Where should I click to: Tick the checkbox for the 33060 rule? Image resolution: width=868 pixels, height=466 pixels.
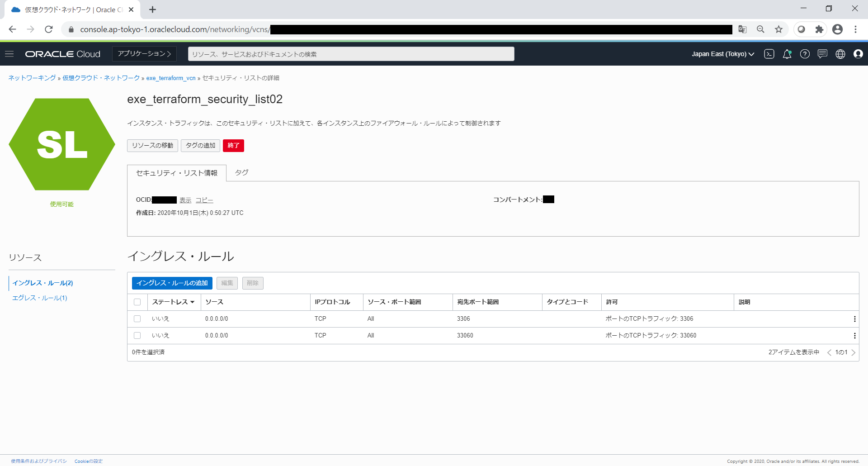pos(137,336)
